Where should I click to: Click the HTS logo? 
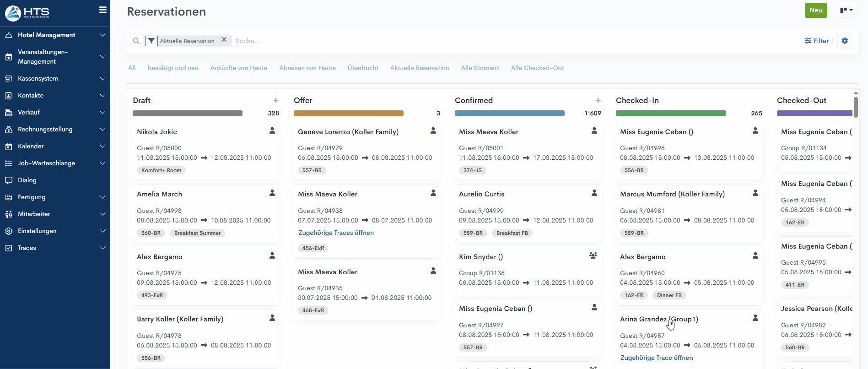[27, 13]
